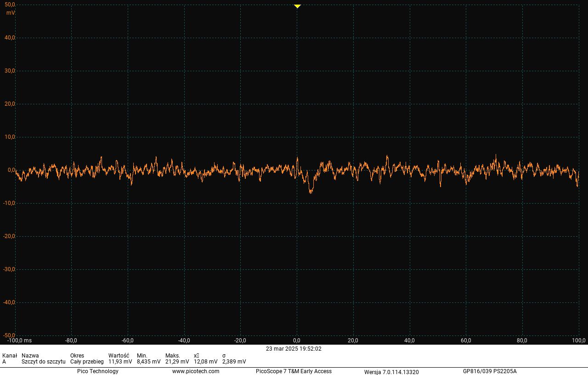Click the -60,0 time axis label
Image resolution: width=588 pixels, height=375 pixels.
click(128, 341)
